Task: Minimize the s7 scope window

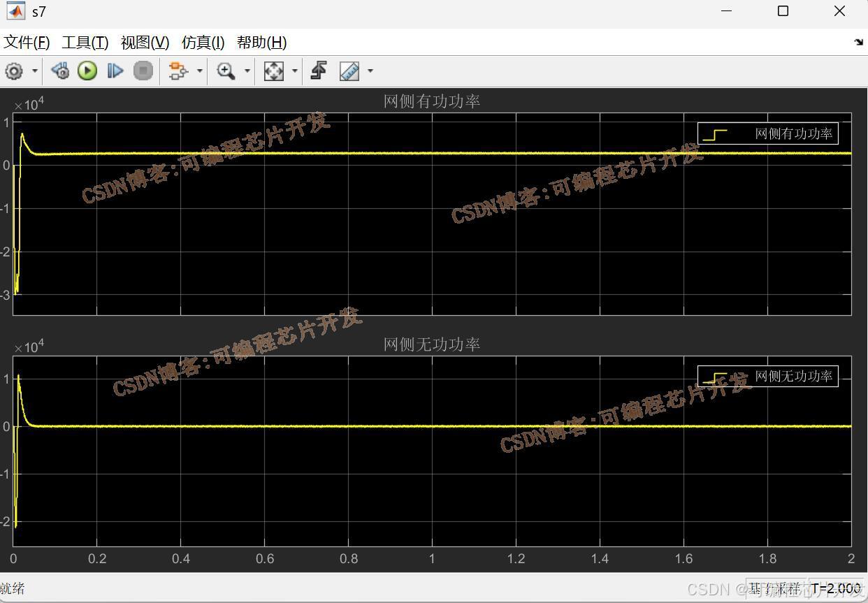Action: tap(727, 11)
